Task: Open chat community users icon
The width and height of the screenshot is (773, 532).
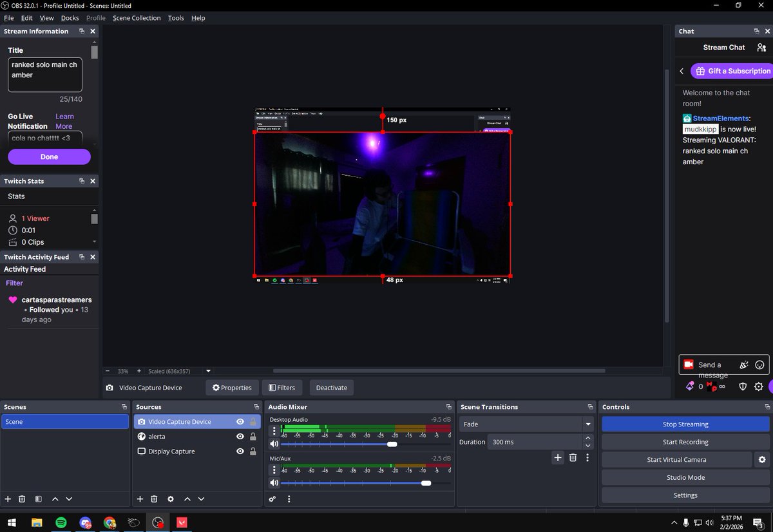Action: (762, 47)
